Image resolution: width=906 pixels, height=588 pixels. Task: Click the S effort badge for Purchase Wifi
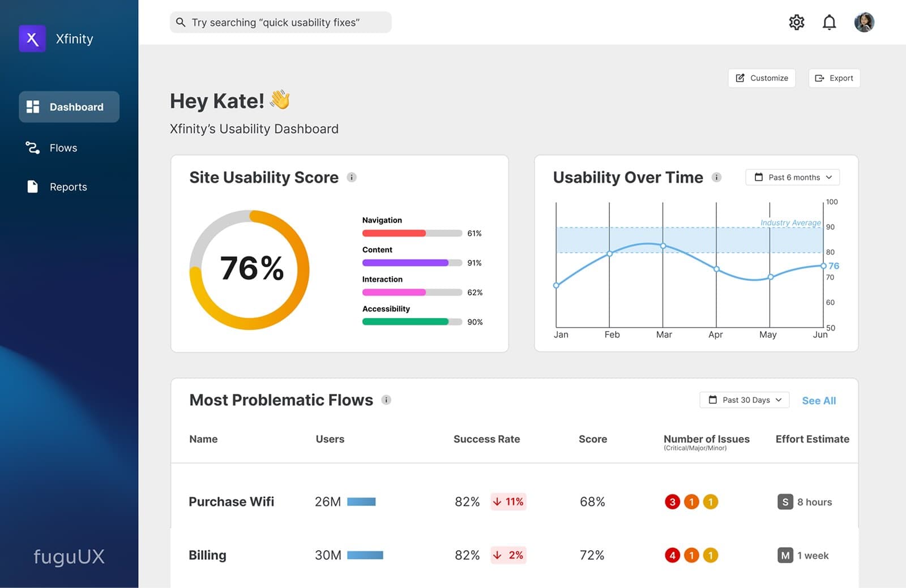[785, 501]
